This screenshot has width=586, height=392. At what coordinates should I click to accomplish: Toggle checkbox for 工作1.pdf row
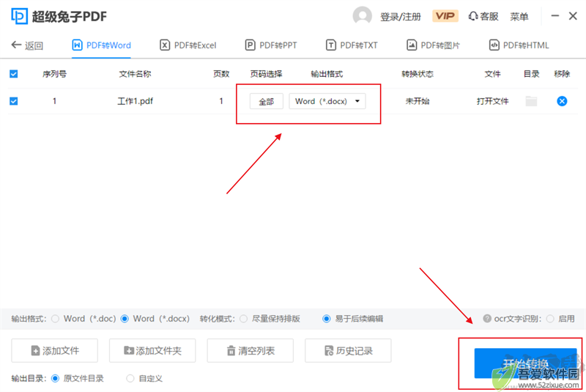[x=13, y=101]
